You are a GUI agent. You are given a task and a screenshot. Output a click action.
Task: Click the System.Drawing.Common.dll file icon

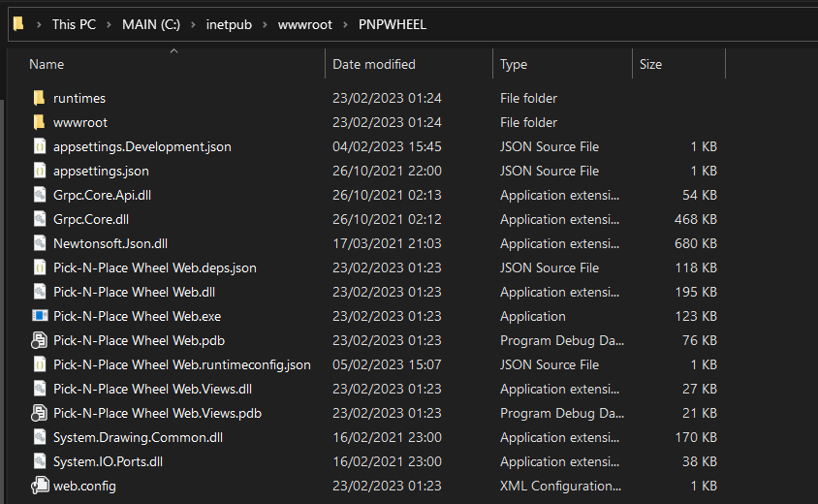pyautogui.click(x=40, y=437)
